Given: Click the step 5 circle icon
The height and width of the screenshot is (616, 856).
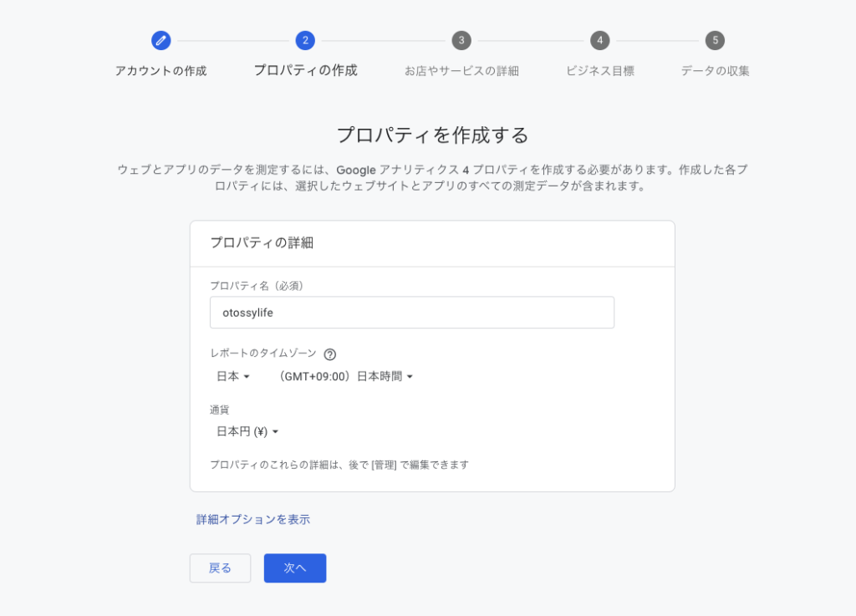Looking at the screenshot, I should [x=715, y=40].
